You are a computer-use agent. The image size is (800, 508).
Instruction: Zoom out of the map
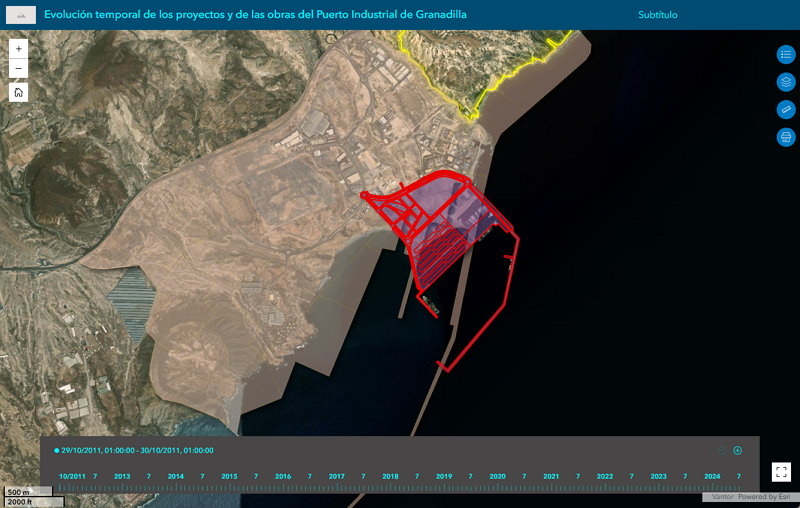(18, 68)
